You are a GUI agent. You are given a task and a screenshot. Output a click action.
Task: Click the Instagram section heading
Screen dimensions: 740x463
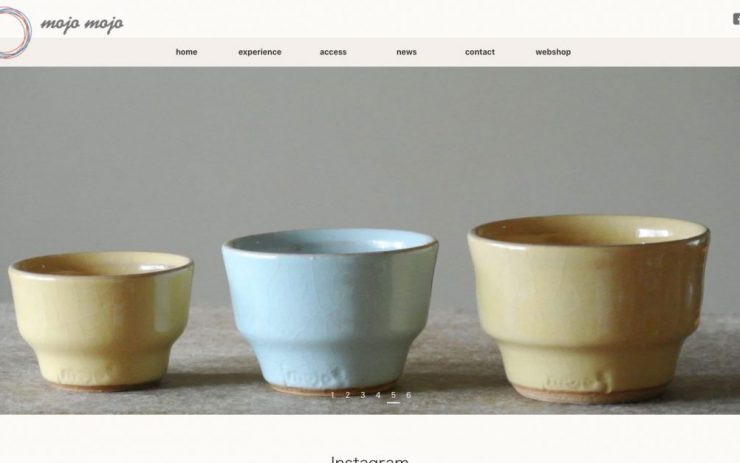point(370,459)
